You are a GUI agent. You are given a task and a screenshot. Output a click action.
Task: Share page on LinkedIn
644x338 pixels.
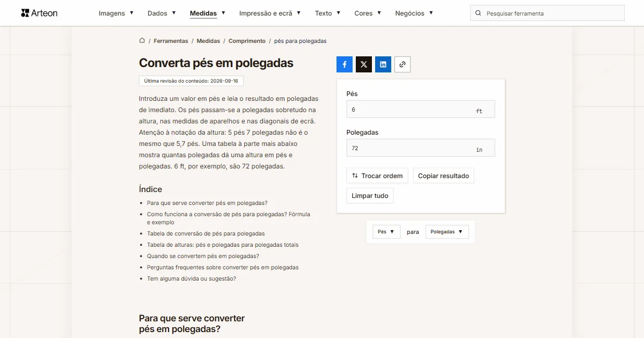point(383,64)
